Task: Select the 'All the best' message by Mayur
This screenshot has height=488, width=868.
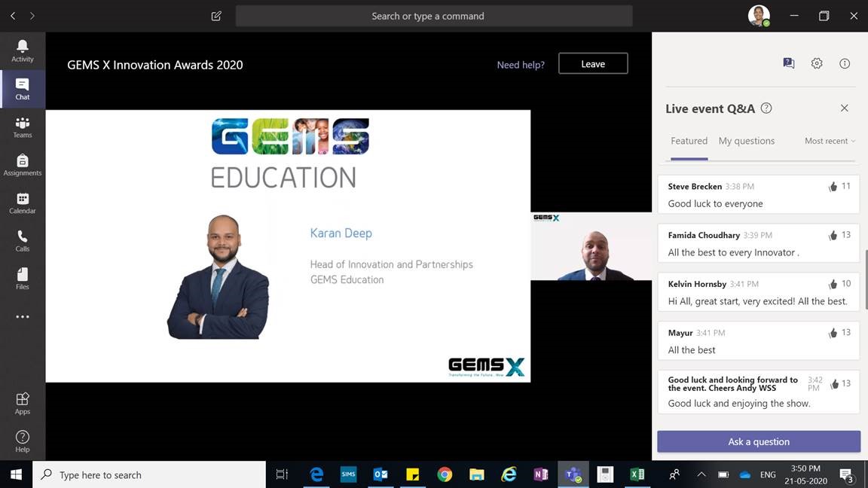Action: [x=692, y=349]
